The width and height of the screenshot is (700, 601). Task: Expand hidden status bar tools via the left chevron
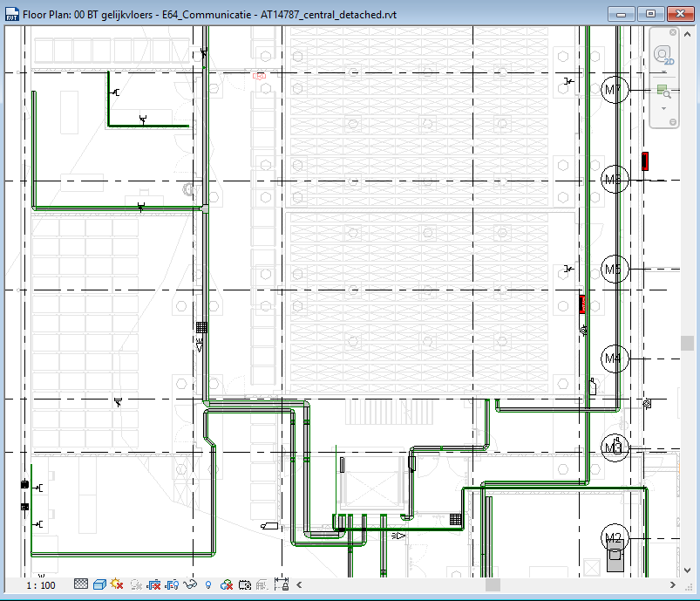297,584
